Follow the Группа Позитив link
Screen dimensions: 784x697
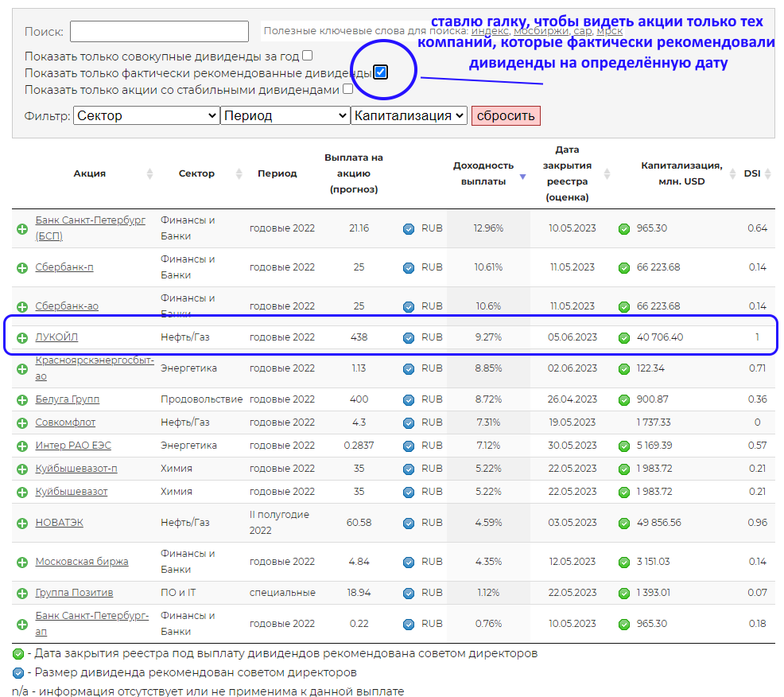[x=74, y=593]
